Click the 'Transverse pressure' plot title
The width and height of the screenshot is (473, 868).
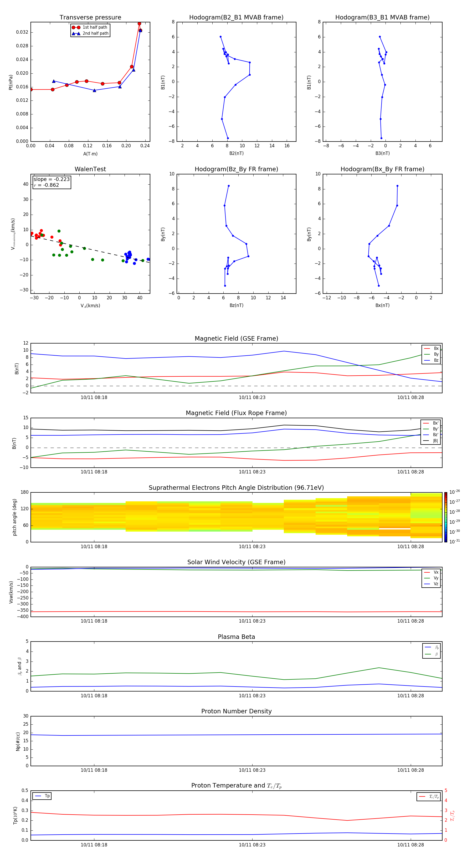pyautogui.click(x=90, y=18)
